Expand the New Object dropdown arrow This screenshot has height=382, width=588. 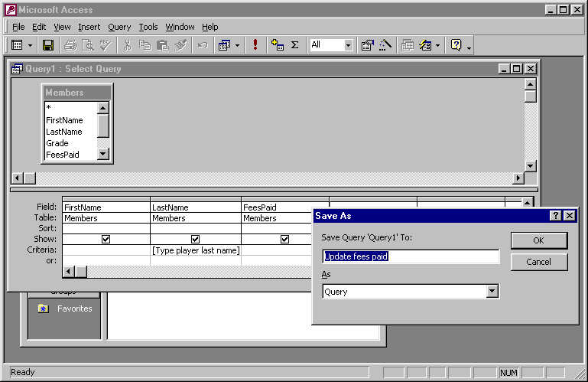pyautogui.click(x=437, y=46)
